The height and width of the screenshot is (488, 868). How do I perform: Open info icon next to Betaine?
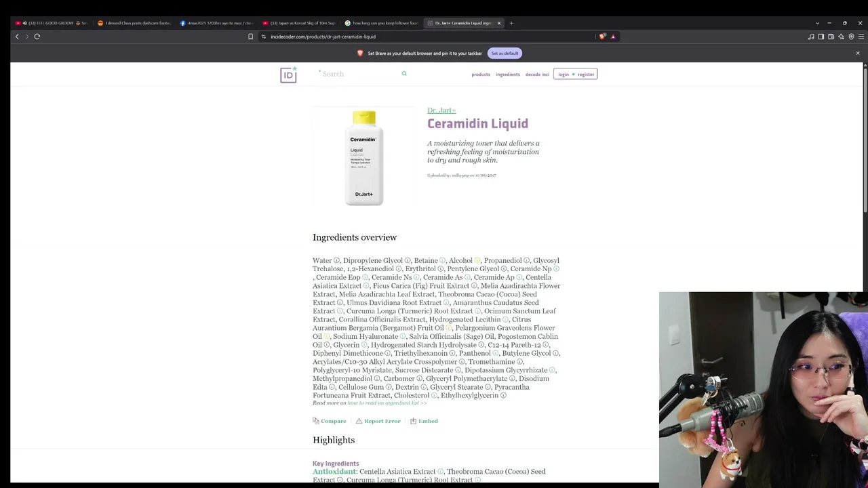point(442,261)
